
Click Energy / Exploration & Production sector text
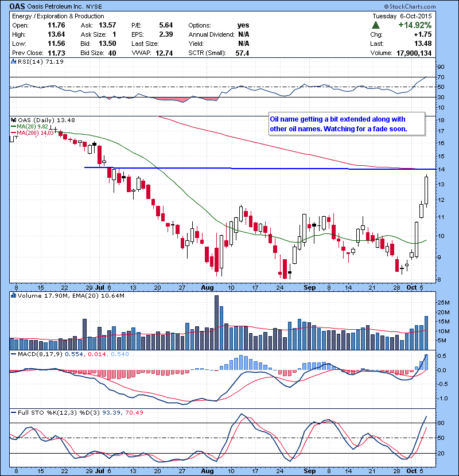(x=58, y=17)
